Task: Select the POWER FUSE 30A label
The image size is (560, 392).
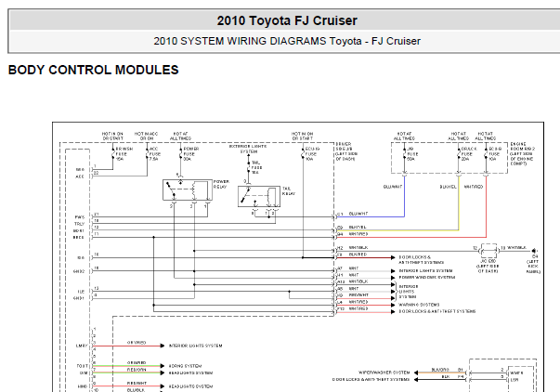Action: coord(190,153)
